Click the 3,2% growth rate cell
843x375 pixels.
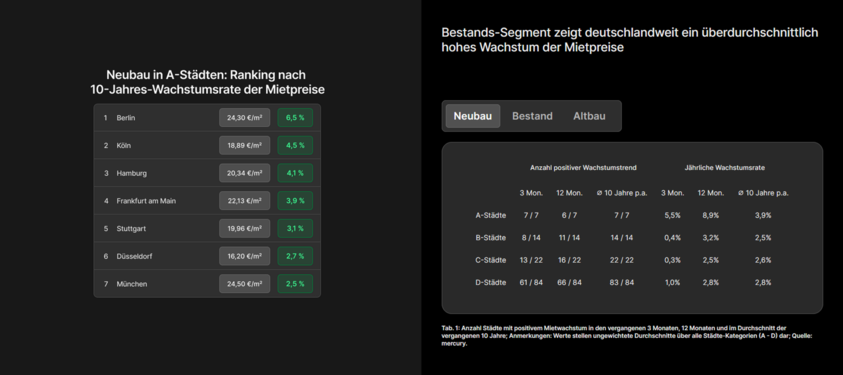pyautogui.click(x=710, y=238)
